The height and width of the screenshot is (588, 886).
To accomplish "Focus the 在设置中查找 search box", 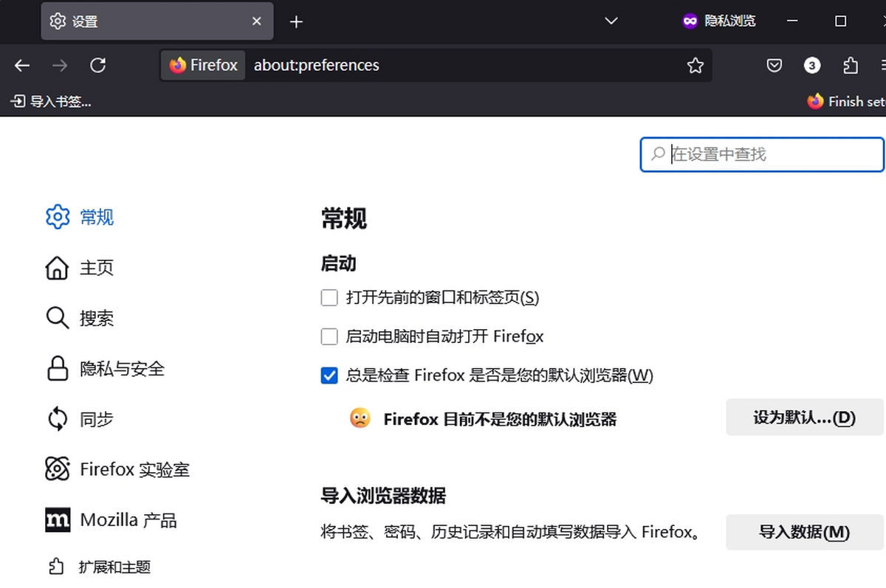I will [762, 154].
